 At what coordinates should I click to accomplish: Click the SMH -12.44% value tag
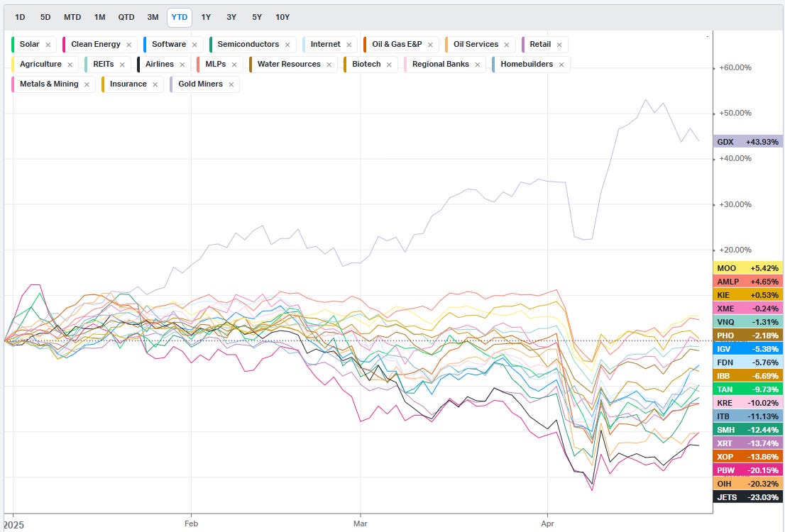click(748, 430)
